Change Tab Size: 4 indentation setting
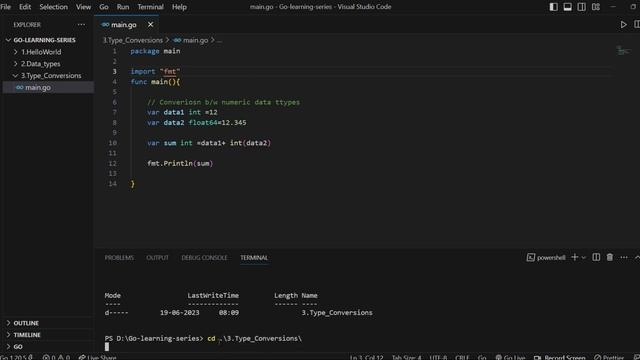Viewport: 640px width, 360px height. tap(406, 357)
